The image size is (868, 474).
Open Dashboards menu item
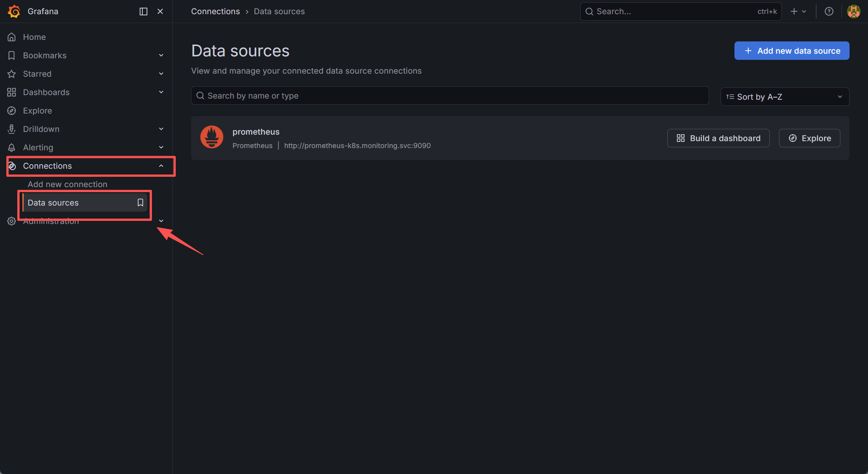(46, 92)
